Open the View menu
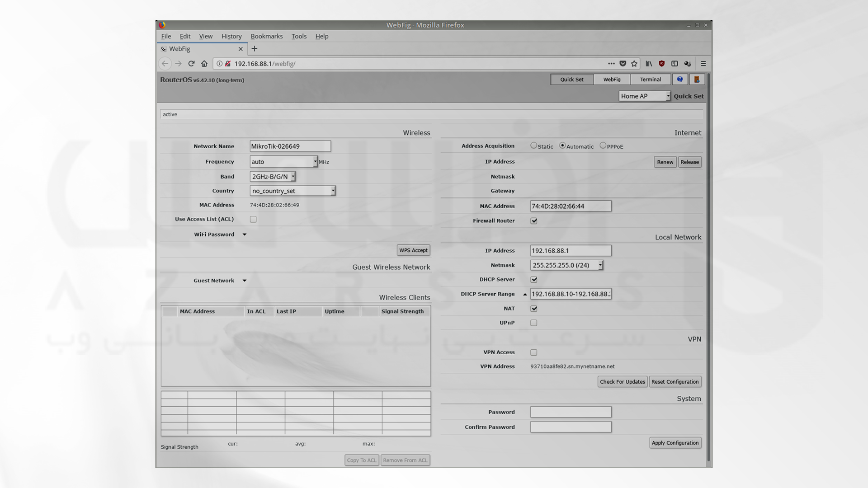 [206, 36]
